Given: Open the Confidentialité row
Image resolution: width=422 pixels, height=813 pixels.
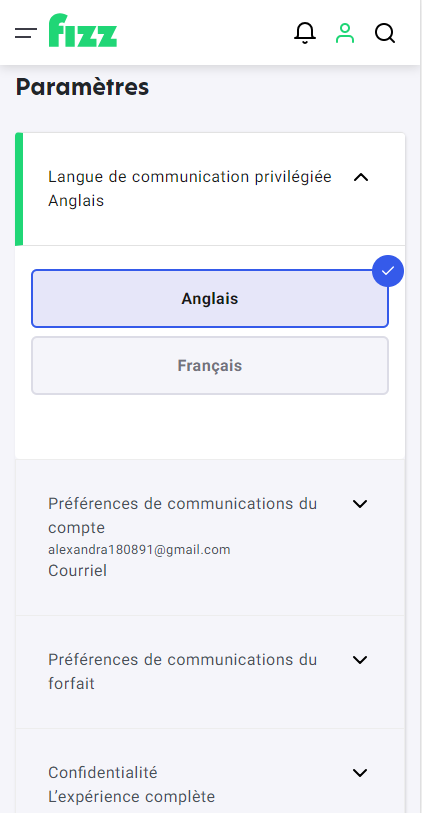Looking at the screenshot, I should pos(210,771).
